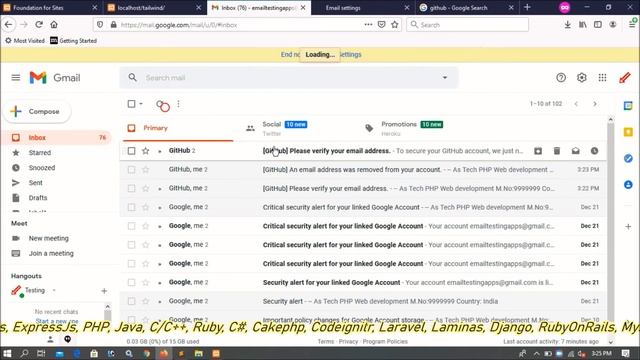640x360 pixels.
Task: Open the Google Calendar side panel icon
Action: (628, 106)
